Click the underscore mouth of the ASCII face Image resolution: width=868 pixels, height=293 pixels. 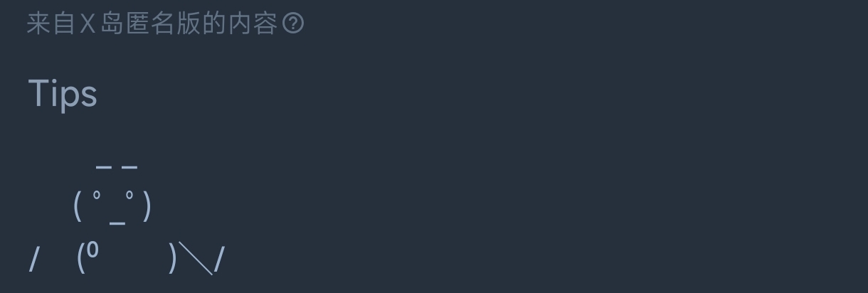point(117,222)
